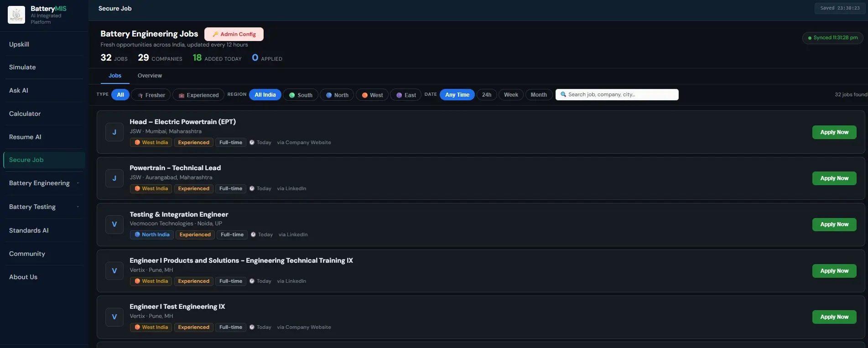
Task: Select the All India region filter
Action: click(x=265, y=95)
